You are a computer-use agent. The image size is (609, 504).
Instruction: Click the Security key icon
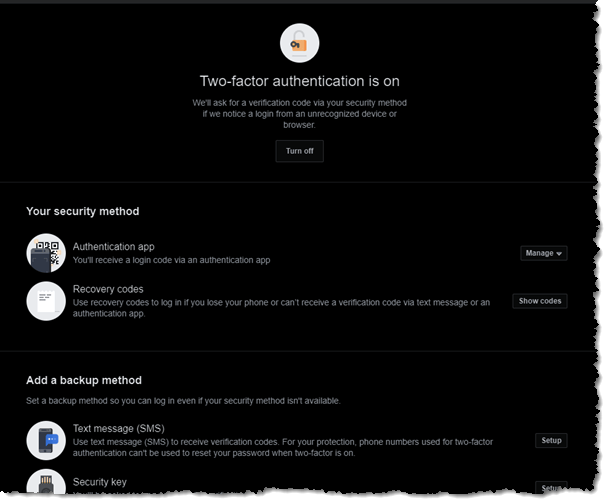coord(46,486)
